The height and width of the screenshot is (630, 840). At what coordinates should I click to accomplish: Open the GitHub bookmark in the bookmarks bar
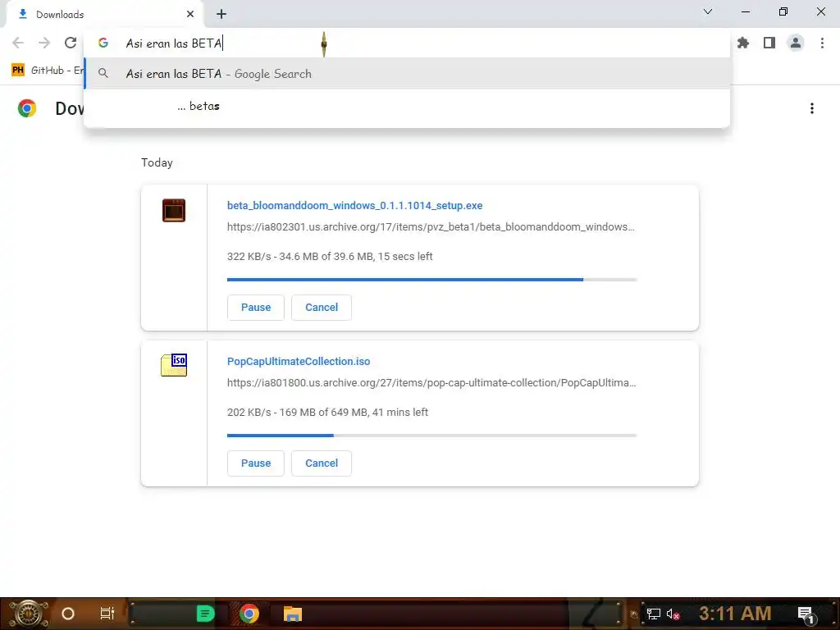tap(47, 71)
